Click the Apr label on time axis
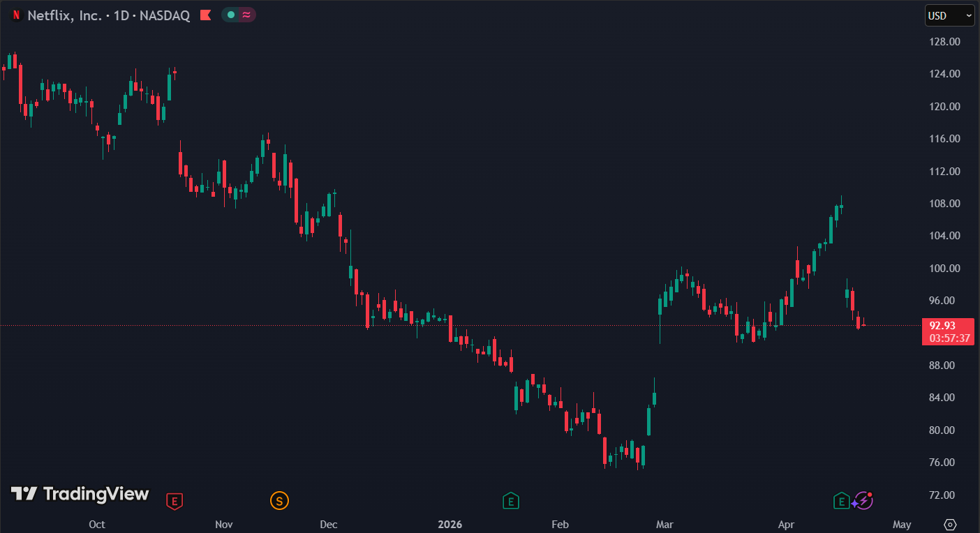980x533 pixels. point(787,525)
